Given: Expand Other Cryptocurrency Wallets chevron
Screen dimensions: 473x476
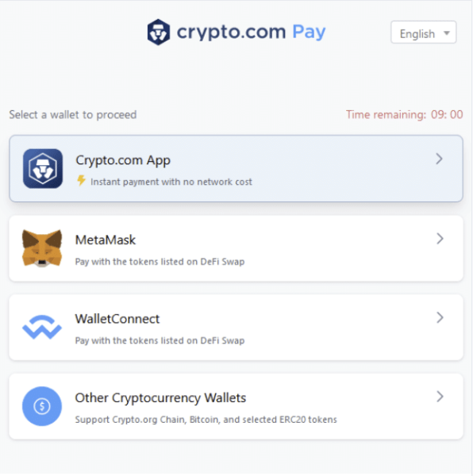Looking at the screenshot, I should click(x=440, y=397).
